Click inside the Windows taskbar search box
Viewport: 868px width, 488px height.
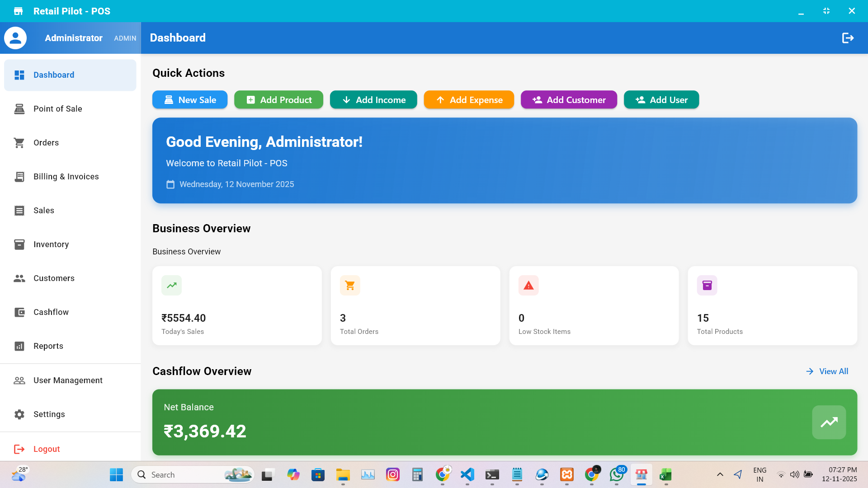tap(190, 474)
